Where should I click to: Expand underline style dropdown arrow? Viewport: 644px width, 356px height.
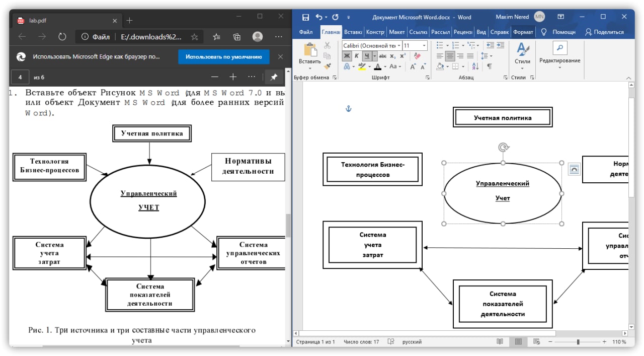tap(375, 56)
